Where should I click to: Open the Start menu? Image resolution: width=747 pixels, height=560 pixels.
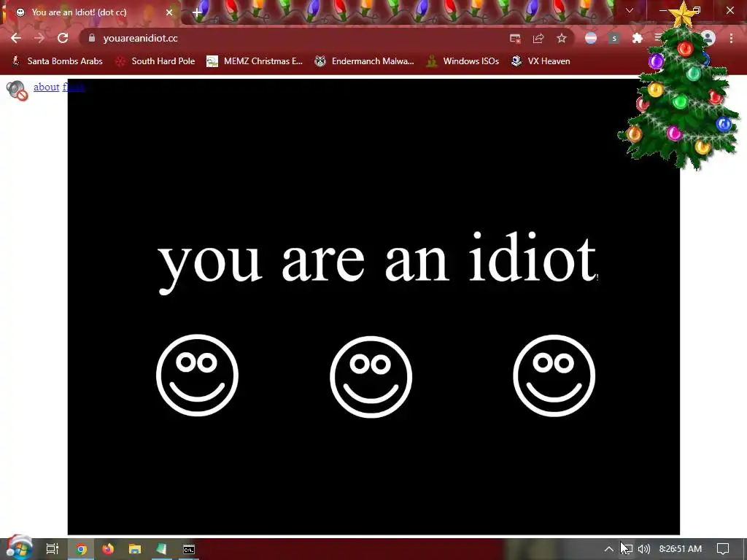pos(19,548)
